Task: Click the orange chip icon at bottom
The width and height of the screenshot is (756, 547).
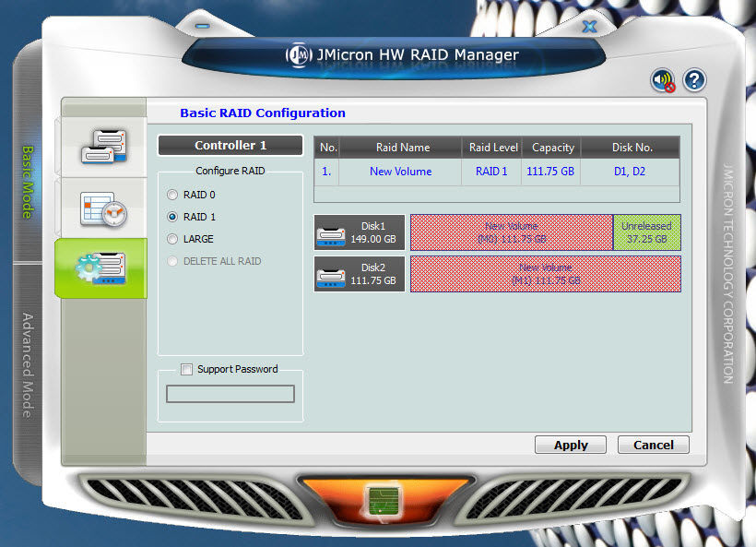Action: pos(384,501)
